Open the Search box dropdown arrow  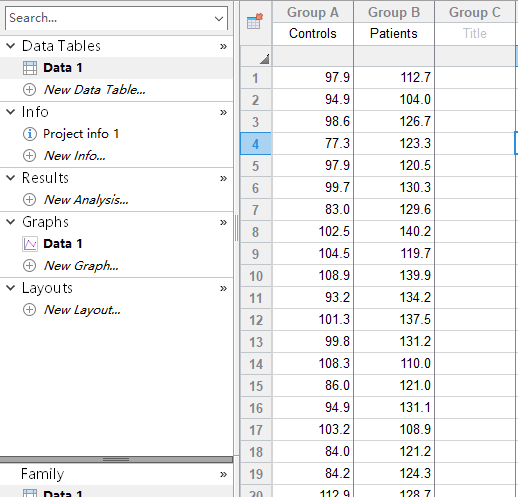pyautogui.click(x=219, y=18)
